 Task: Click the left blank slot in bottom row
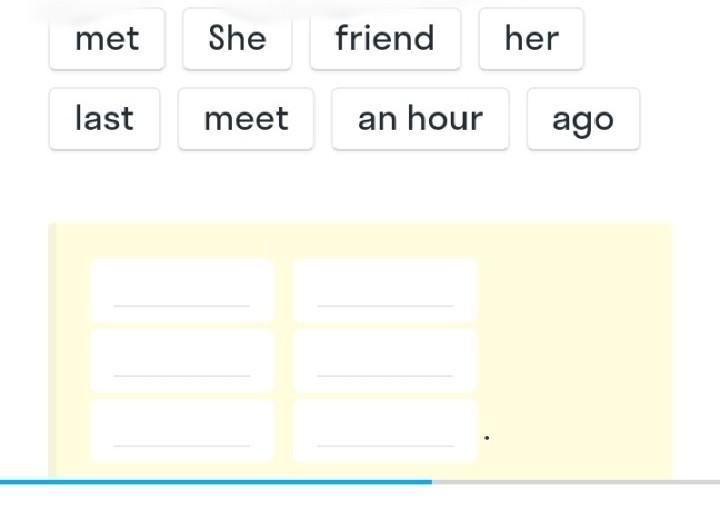point(181,430)
